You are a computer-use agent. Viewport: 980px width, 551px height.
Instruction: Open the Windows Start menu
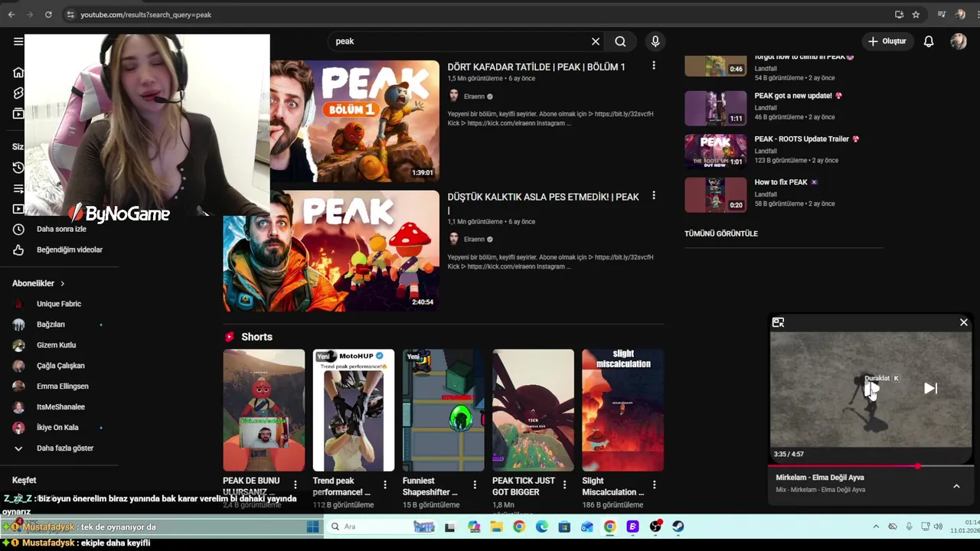312,527
